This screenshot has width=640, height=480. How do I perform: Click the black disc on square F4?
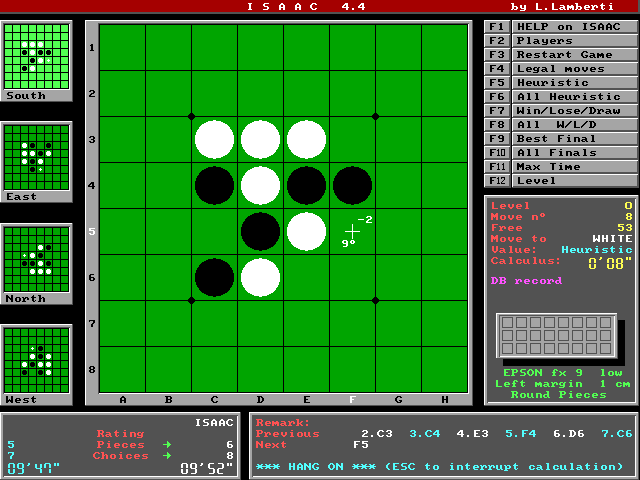(352, 186)
